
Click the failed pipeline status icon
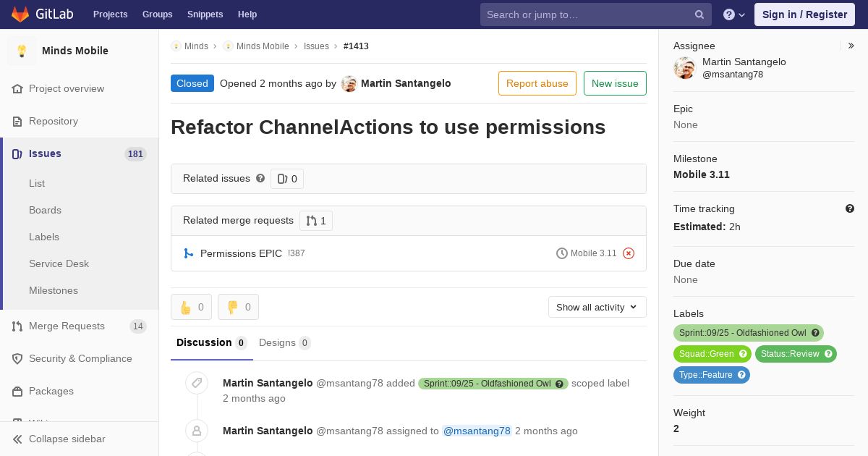point(629,253)
